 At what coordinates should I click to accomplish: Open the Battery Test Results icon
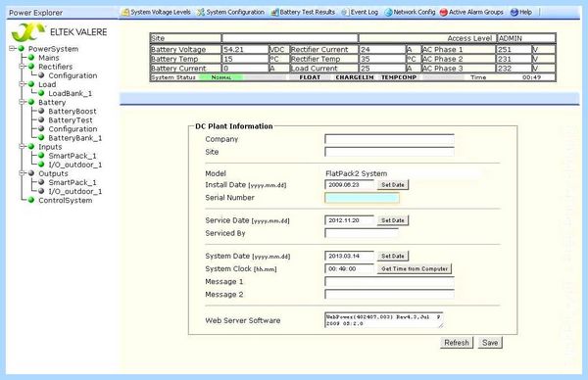(x=274, y=13)
